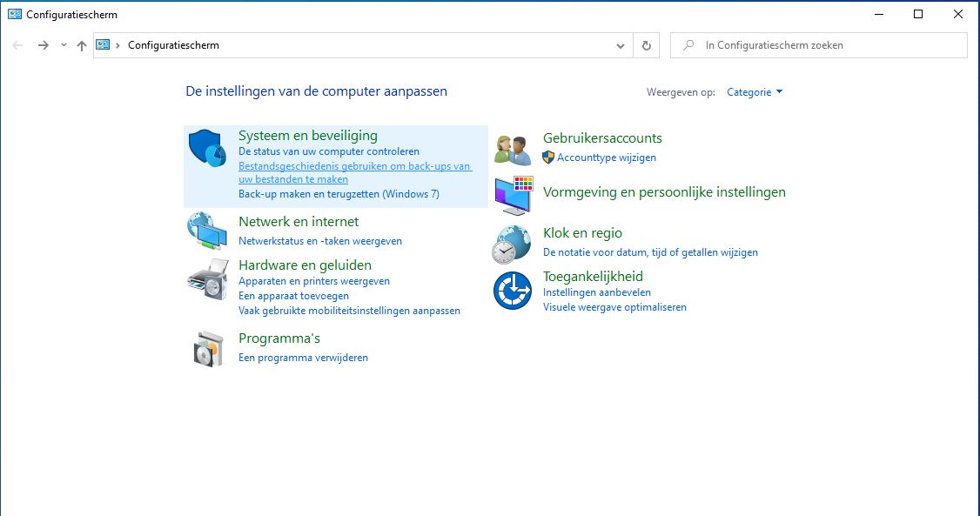980x516 pixels.
Task: Open the recent locations dropdown arrow
Action: pos(64,45)
